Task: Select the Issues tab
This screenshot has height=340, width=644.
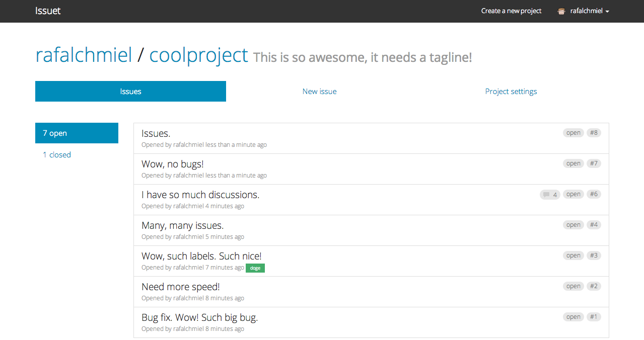Action: (130, 92)
